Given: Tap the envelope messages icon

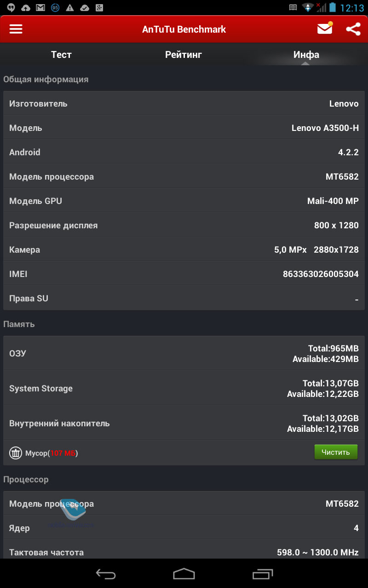Looking at the screenshot, I should click(325, 29).
